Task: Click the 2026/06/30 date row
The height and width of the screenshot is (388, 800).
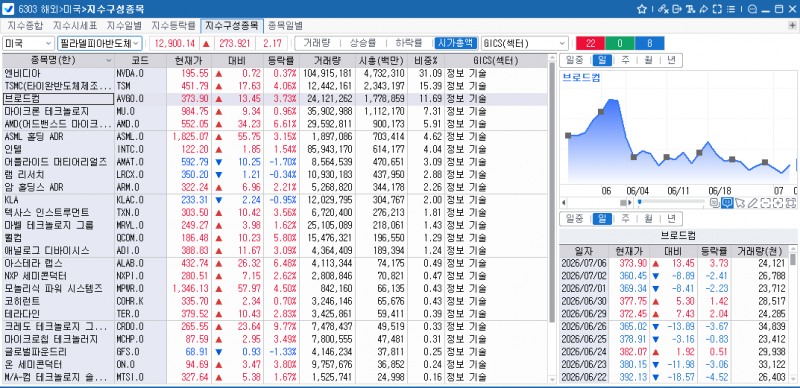Action: point(673,301)
